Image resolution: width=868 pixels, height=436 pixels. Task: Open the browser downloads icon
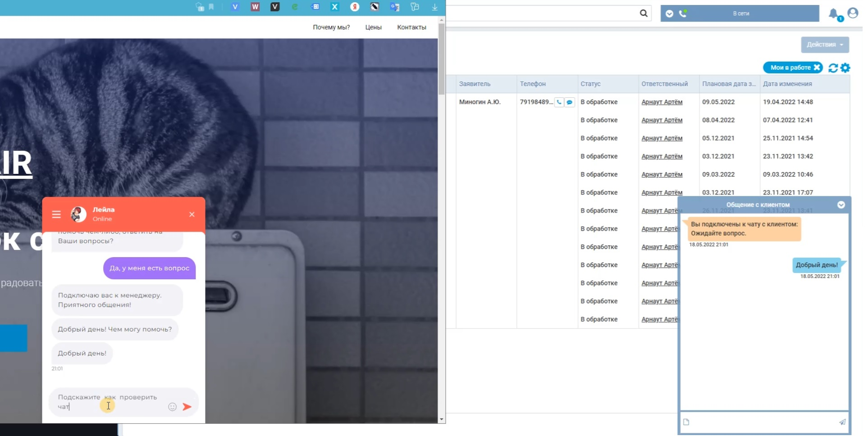tap(434, 7)
